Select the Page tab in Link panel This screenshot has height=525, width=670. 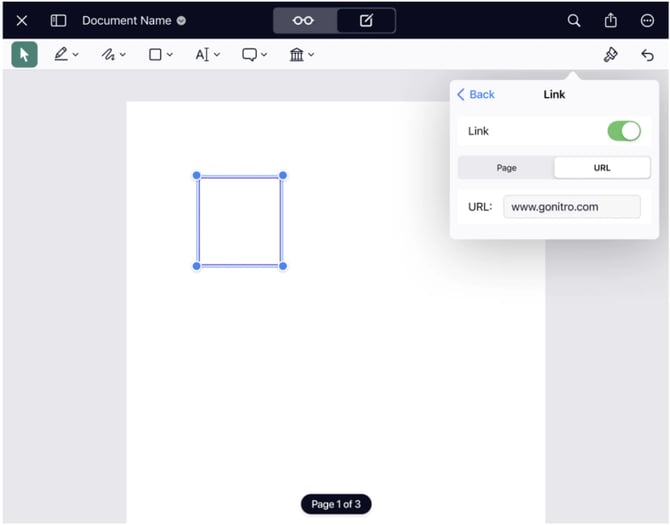[506, 168]
